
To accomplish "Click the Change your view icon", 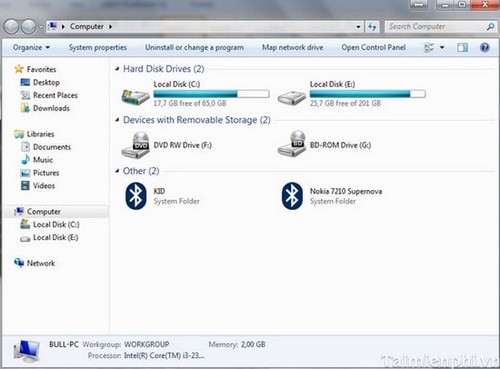I will click(429, 47).
